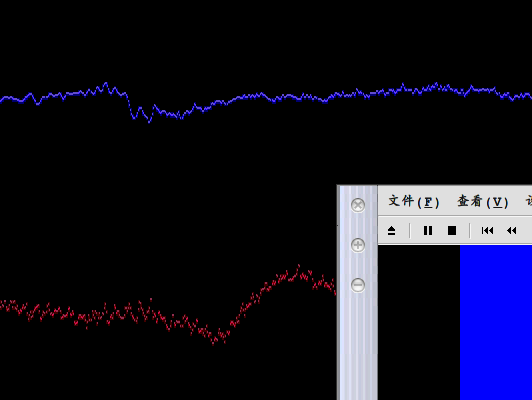532x400 pixels.
Task: Rewind using the double-arrow icon
Action: tap(512, 231)
